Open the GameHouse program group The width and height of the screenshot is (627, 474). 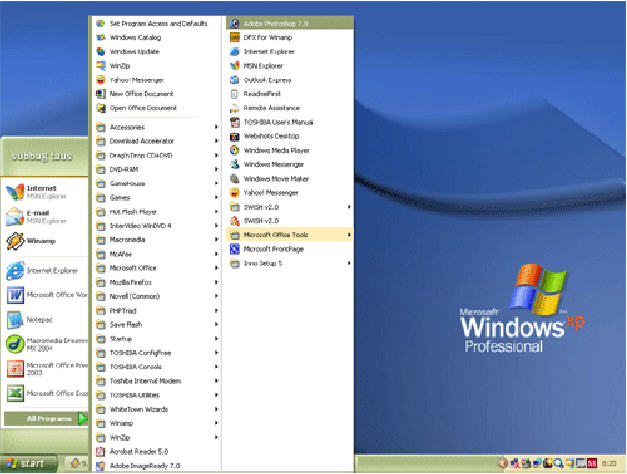tap(156, 184)
